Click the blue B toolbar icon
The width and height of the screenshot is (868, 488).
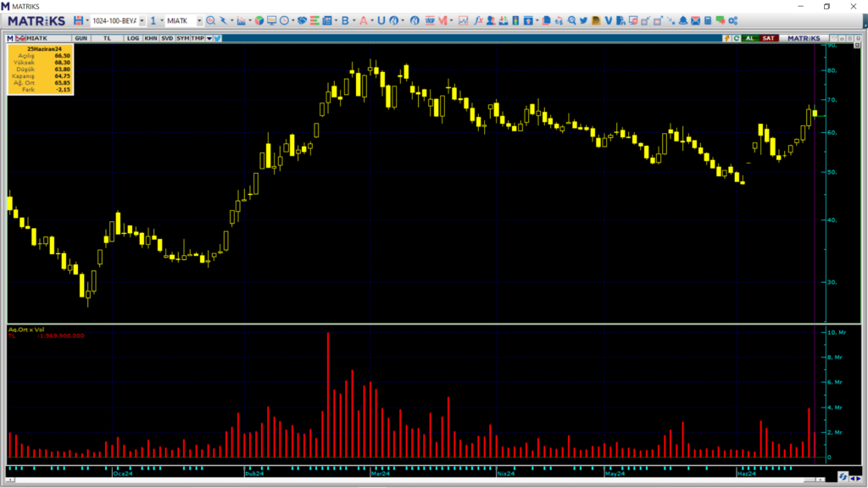tap(345, 20)
